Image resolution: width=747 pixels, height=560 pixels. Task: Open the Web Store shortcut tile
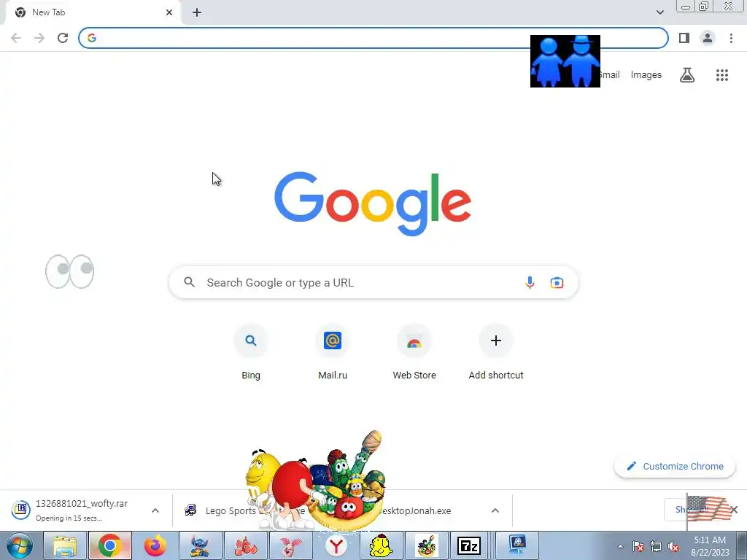coord(414,353)
